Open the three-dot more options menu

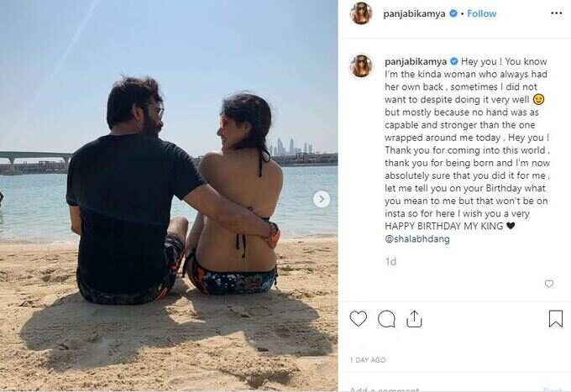coord(556,13)
